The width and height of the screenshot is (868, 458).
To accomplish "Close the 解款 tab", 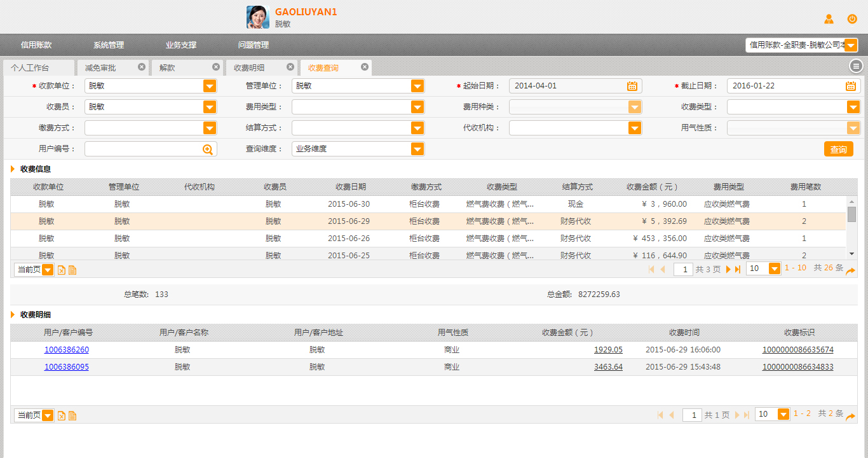I will click(x=216, y=67).
